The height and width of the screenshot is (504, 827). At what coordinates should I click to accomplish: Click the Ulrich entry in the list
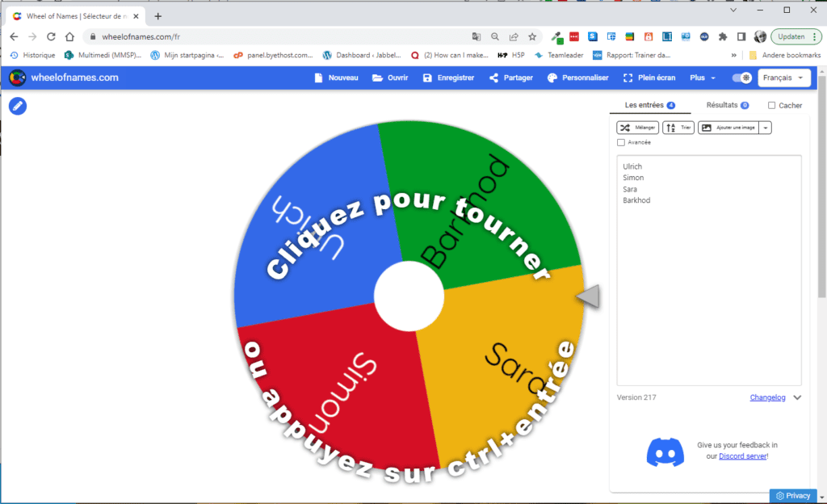[x=632, y=166]
